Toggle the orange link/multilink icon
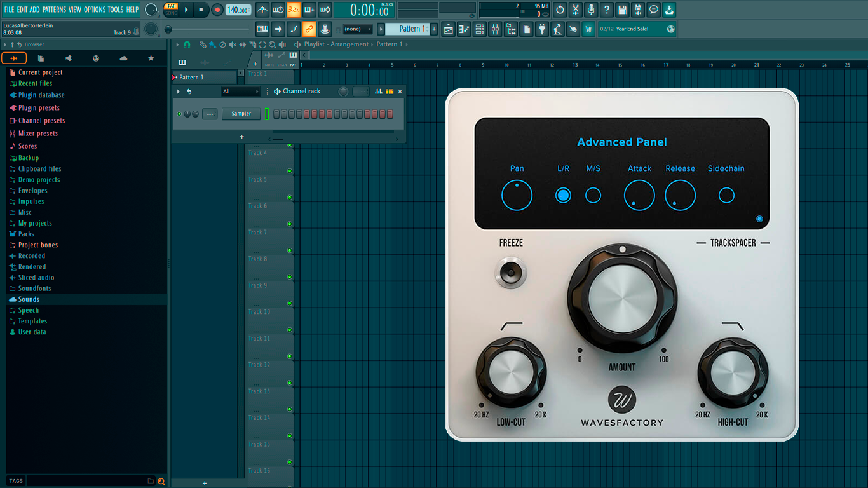This screenshot has height=488, width=868. point(309,29)
